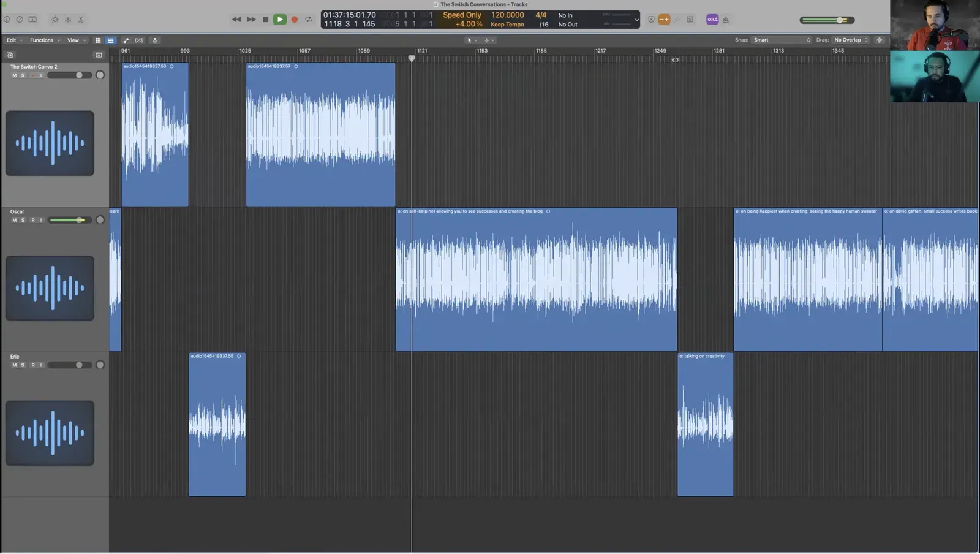Open the Mixer sliders icon

(68, 20)
